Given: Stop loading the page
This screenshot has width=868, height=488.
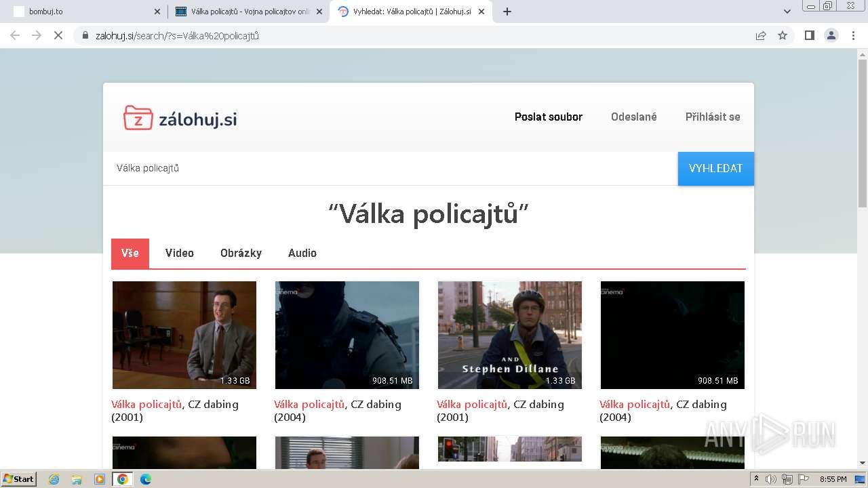Looking at the screenshot, I should (58, 35).
